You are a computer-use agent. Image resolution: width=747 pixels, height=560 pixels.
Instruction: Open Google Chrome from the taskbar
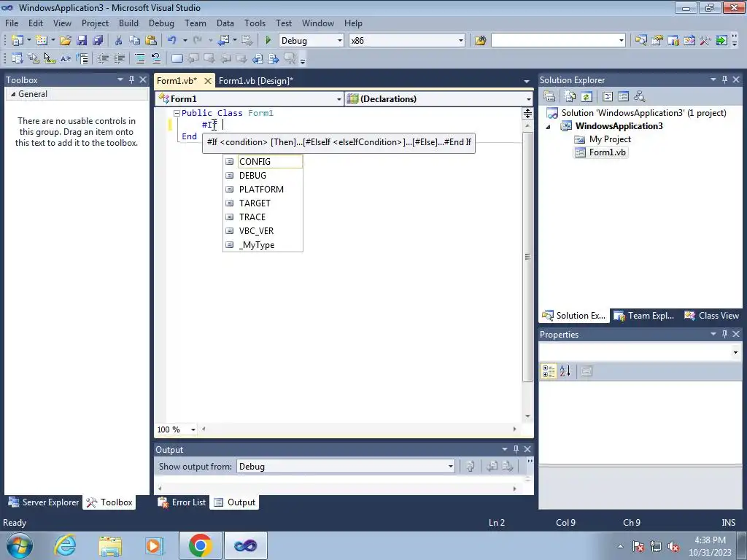200,545
